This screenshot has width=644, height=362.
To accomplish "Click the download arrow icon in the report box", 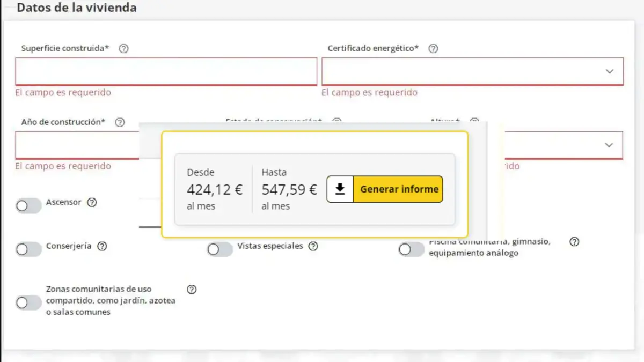I will pyautogui.click(x=340, y=189).
